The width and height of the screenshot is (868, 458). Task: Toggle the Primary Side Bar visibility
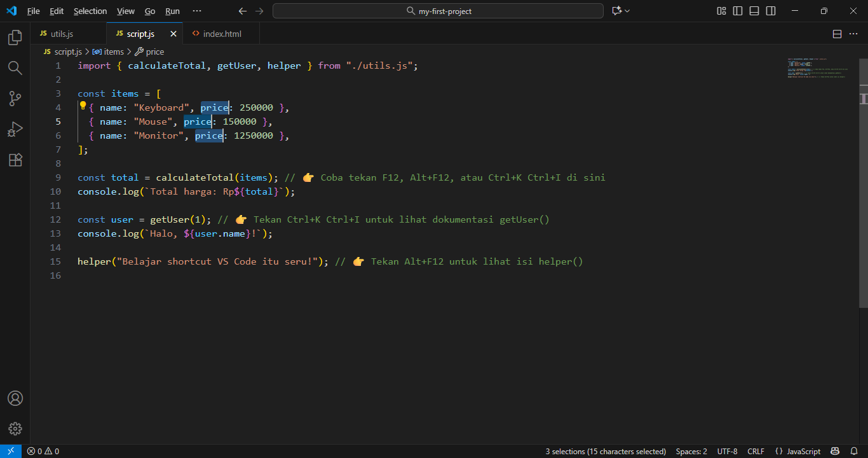(737, 11)
